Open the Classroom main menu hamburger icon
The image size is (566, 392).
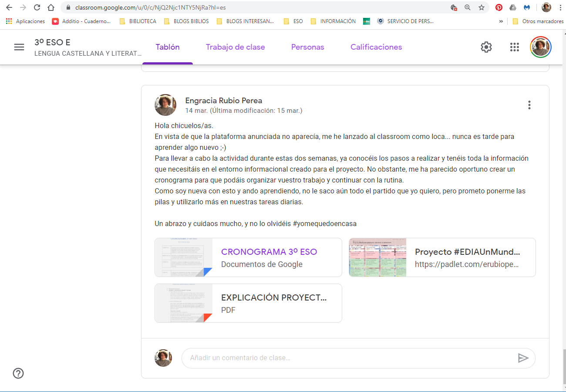[x=19, y=47]
